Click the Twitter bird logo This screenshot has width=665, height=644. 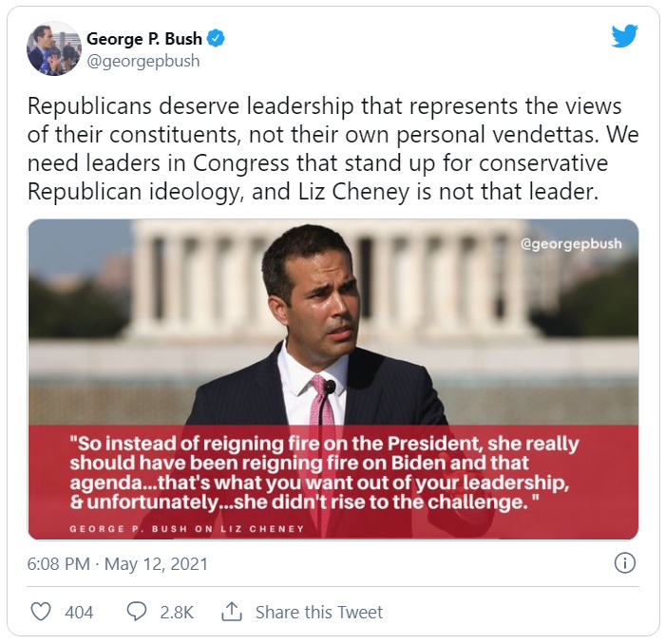pyautogui.click(x=624, y=36)
